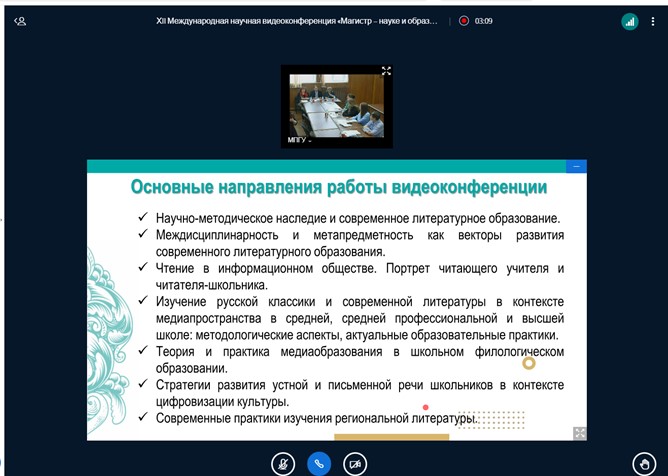Leave audio with the phone button
Viewport: 668px width, 476px height.
tap(319, 463)
